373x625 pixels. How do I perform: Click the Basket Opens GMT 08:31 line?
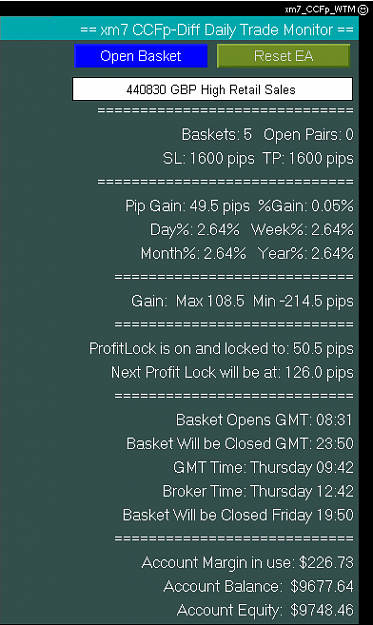[265, 420]
